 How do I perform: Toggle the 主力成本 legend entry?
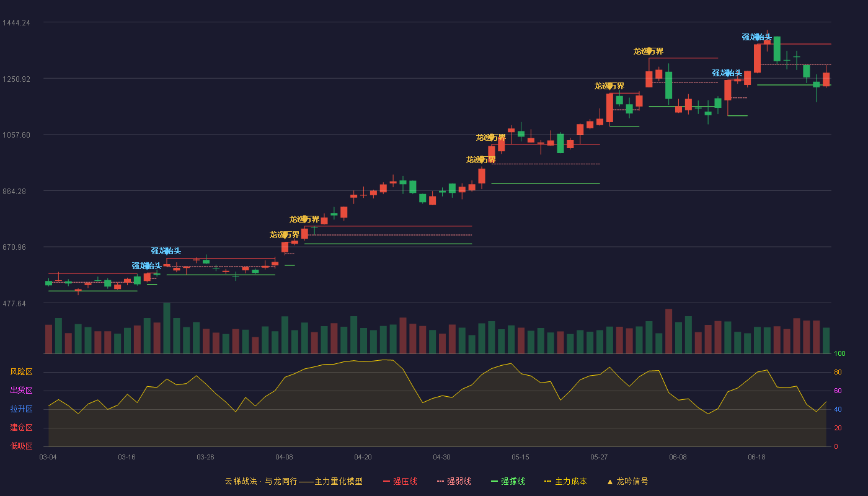click(x=565, y=481)
